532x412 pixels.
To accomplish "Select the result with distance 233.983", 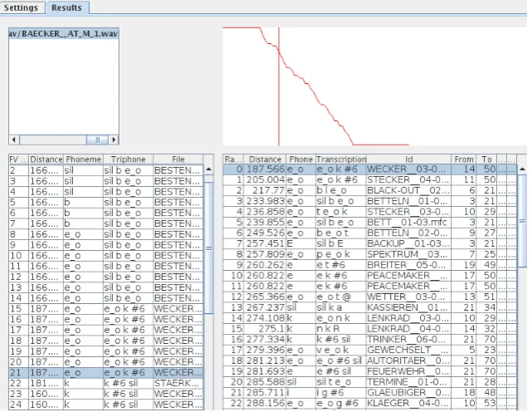I will [370, 201].
